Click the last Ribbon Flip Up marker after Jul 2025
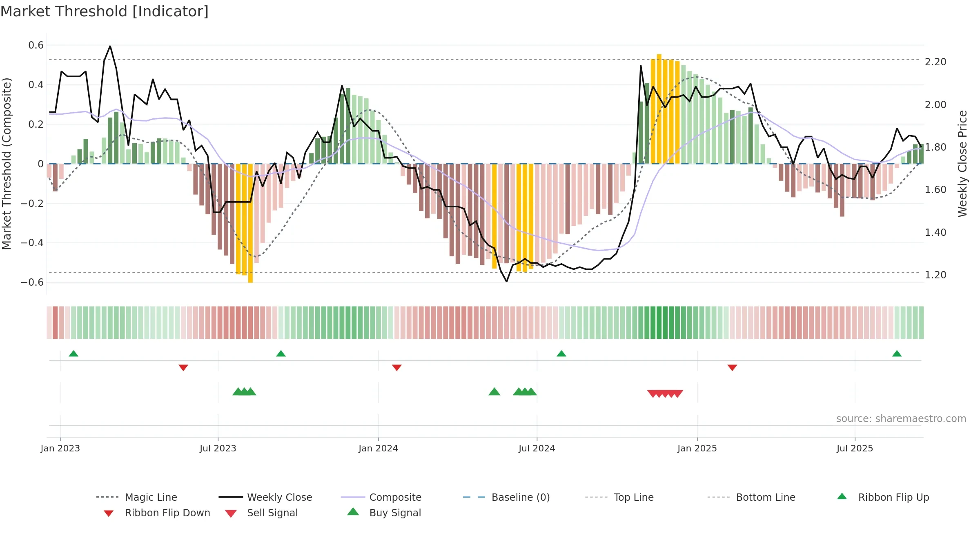Viewport: 980px width, 551px height. 897,353
